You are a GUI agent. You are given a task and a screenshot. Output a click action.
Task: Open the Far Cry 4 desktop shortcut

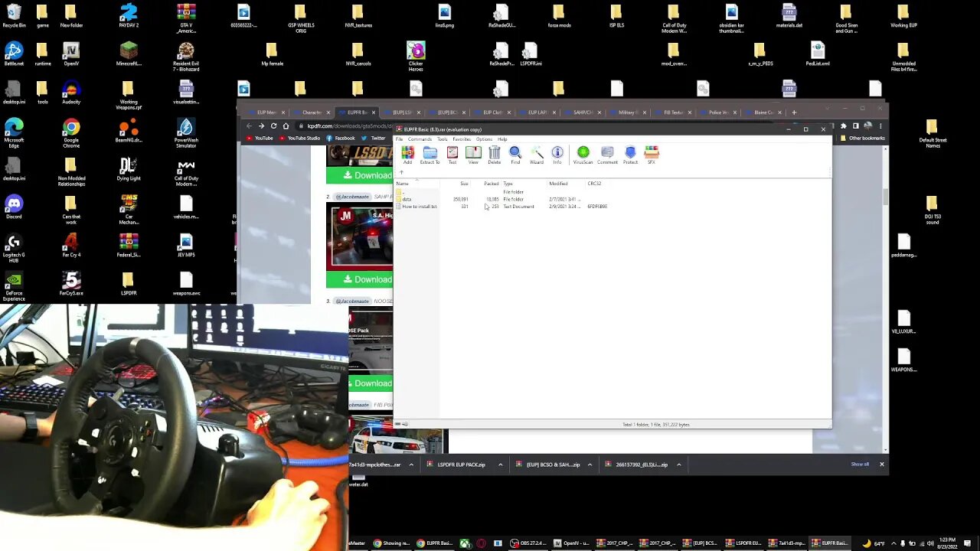pos(71,246)
